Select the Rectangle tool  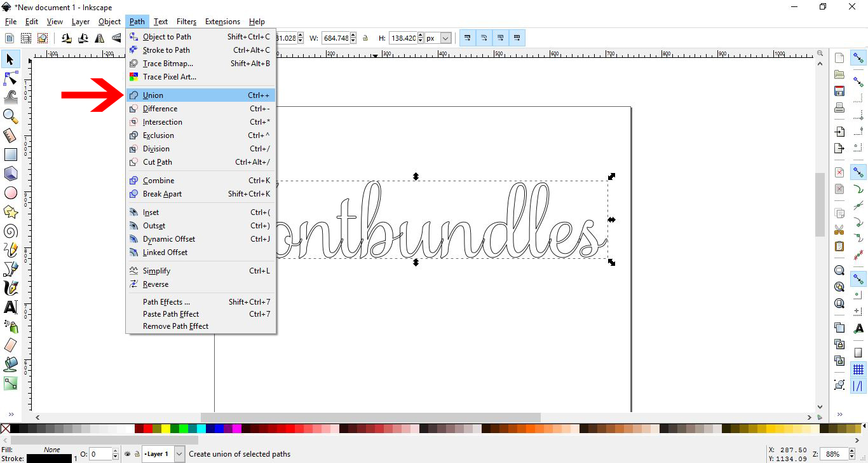11,154
